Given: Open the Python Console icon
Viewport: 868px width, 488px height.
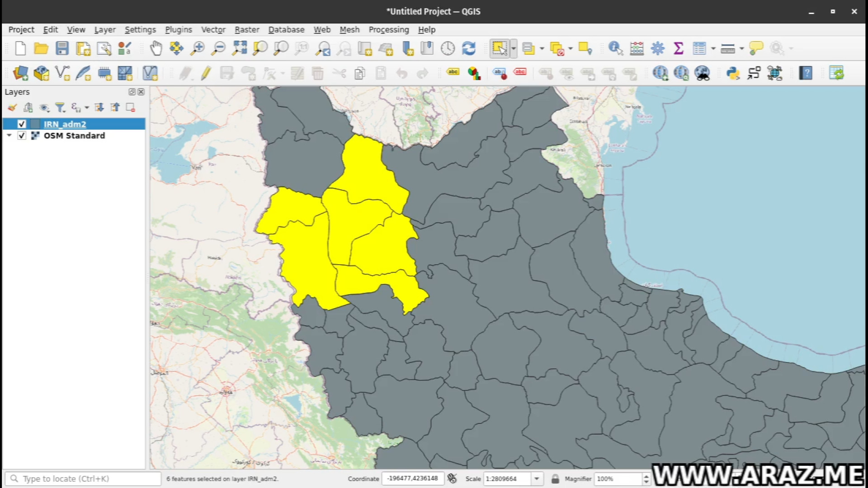Looking at the screenshot, I should [x=732, y=73].
